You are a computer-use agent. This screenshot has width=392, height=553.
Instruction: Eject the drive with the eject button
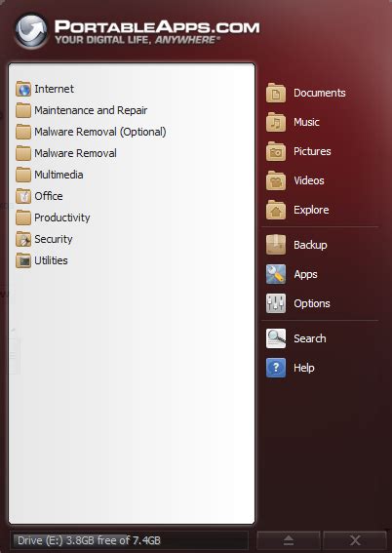(x=289, y=540)
